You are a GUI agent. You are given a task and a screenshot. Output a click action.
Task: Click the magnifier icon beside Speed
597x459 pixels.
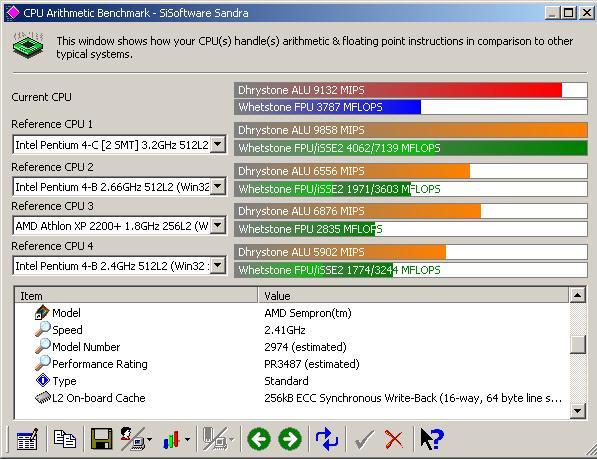point(43,329)
